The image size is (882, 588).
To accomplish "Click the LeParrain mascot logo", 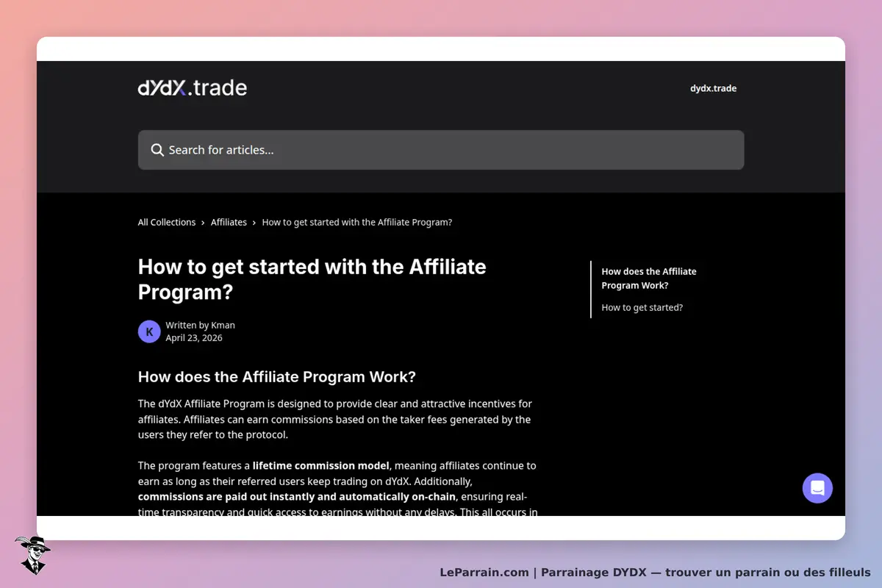I will pyautogui.click(x=32, y=555).
